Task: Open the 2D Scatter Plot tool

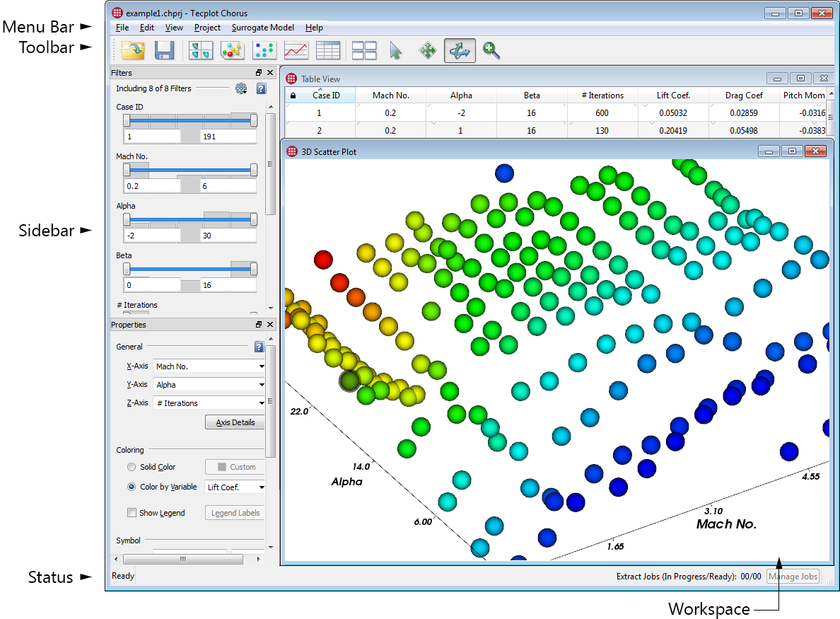Action: 264,50
